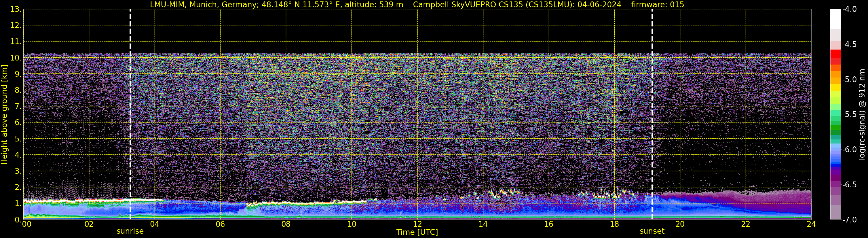Click the -7.0 colorbar tick value

tap(850, 220)
